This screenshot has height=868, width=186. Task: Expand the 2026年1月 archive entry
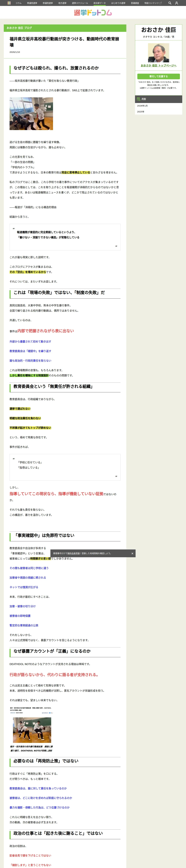(x=158, y=106)
